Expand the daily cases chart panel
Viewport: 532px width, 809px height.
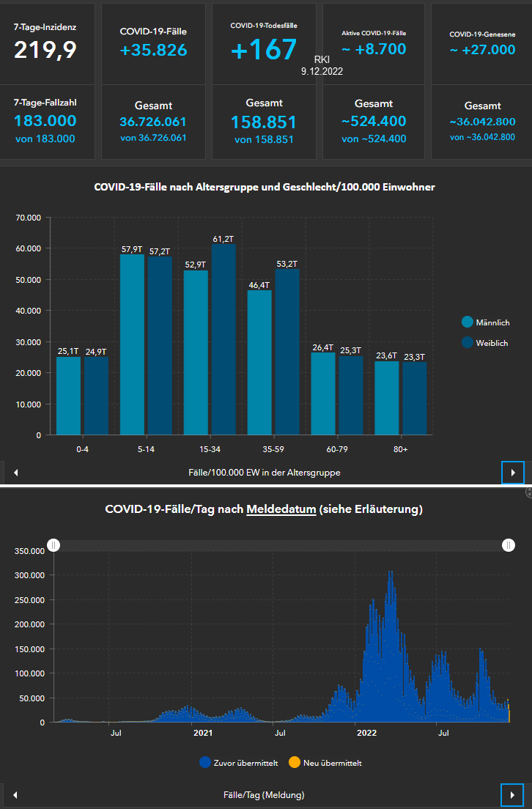point(528,493)
